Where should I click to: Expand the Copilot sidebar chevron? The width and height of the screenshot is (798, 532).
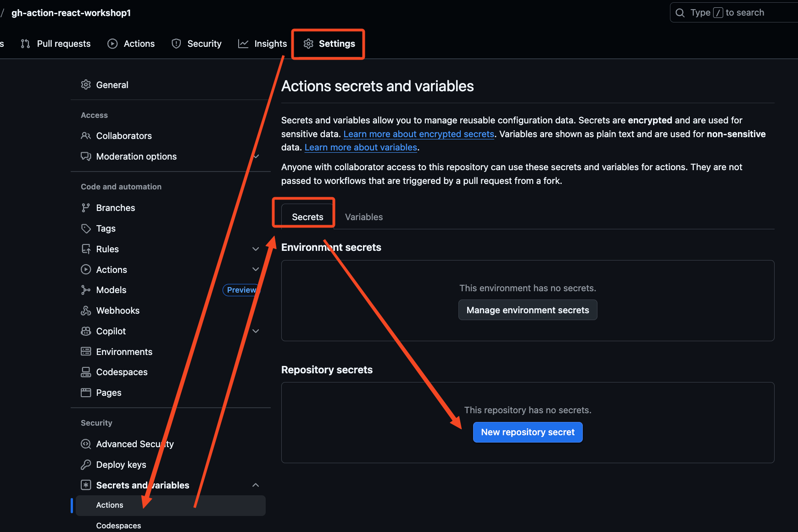[x=256, y=331]
